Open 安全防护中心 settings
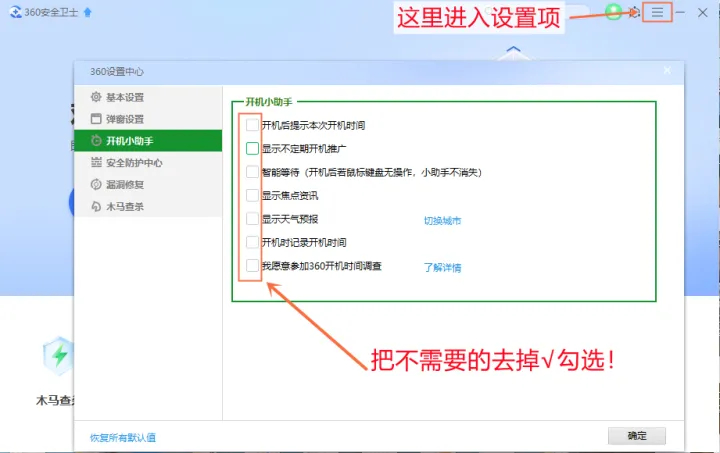Viewport: 720px width, 453px height. [148, 162]
